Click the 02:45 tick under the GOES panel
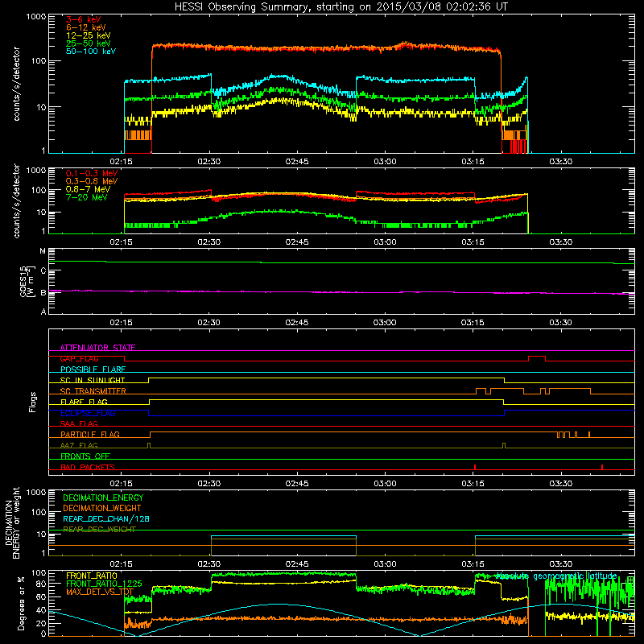Viewport: 644px width, 644px height. [x=297, y=323]
